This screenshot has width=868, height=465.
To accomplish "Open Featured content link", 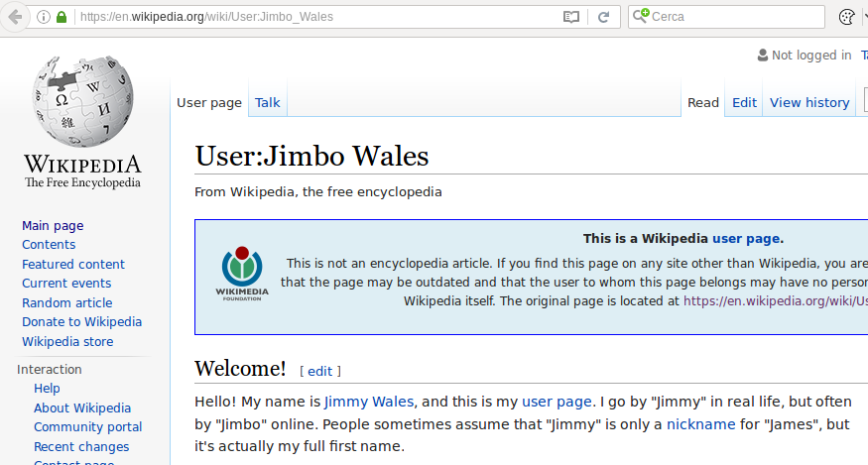I will click(73, 264).
